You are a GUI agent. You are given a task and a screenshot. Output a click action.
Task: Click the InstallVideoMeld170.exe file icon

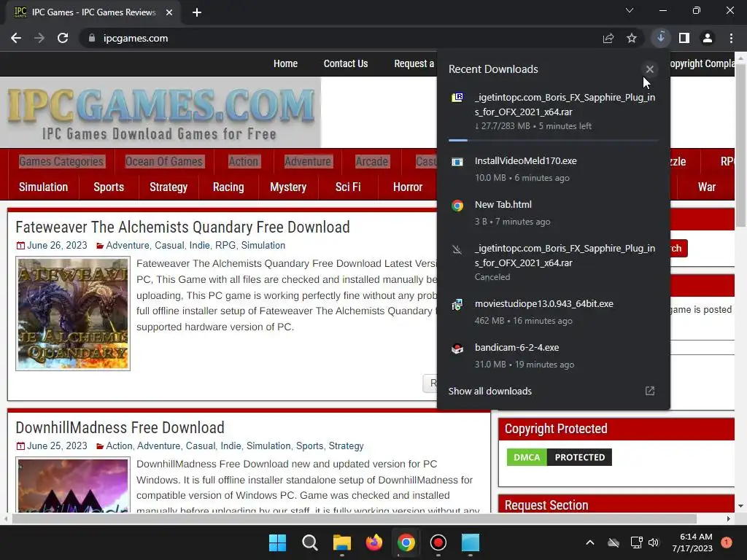point(457,162)
